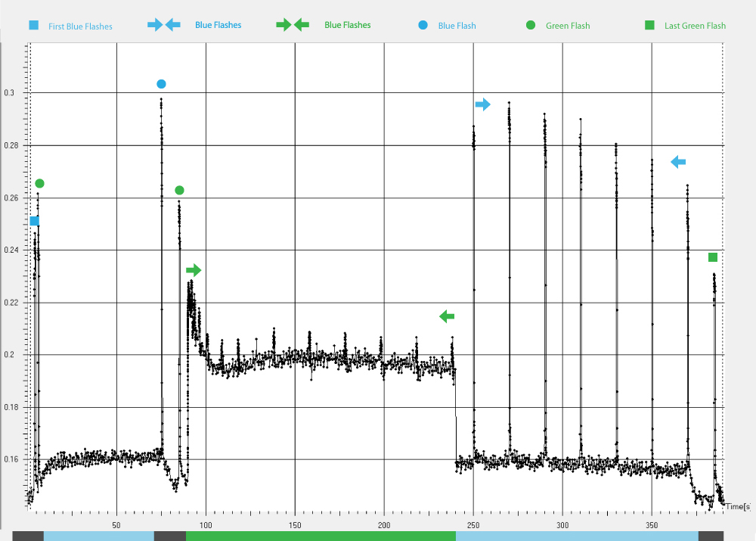Click the blue left-pointing arrow marker on the chart
The height and width of the screenshot is (541, 756).
(678, 162)
